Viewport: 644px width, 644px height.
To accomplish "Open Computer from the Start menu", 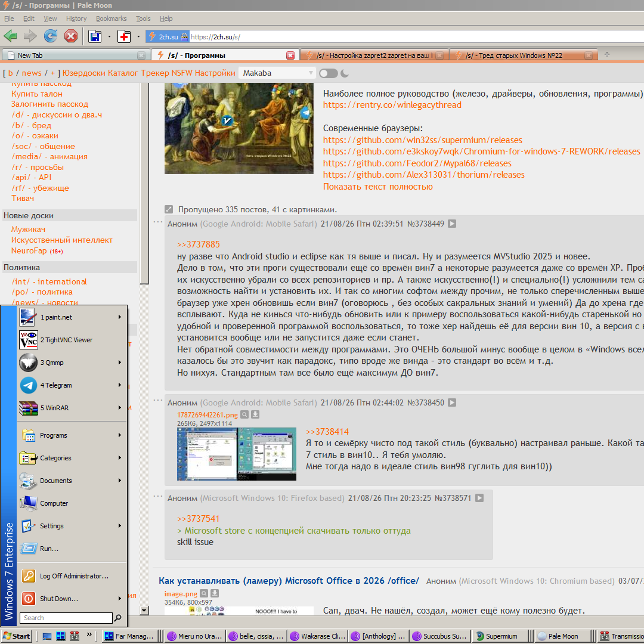I will (x=72, y=503).
